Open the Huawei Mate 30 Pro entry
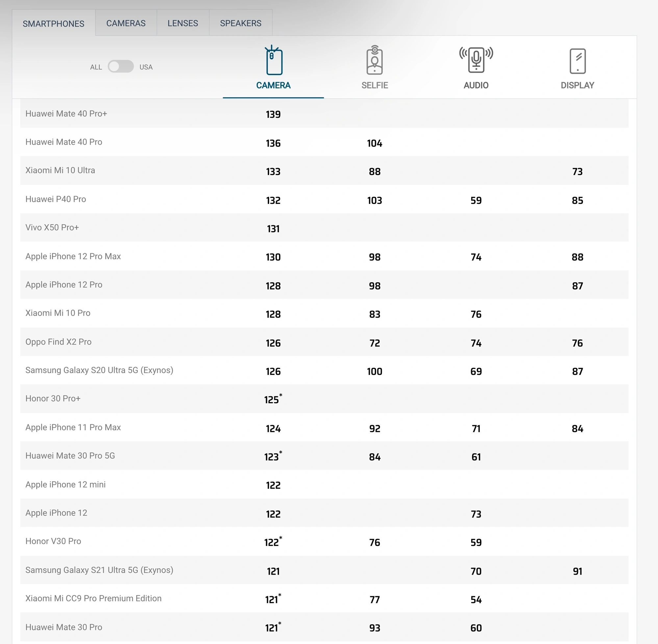The image size is (658, 644). 63,628
